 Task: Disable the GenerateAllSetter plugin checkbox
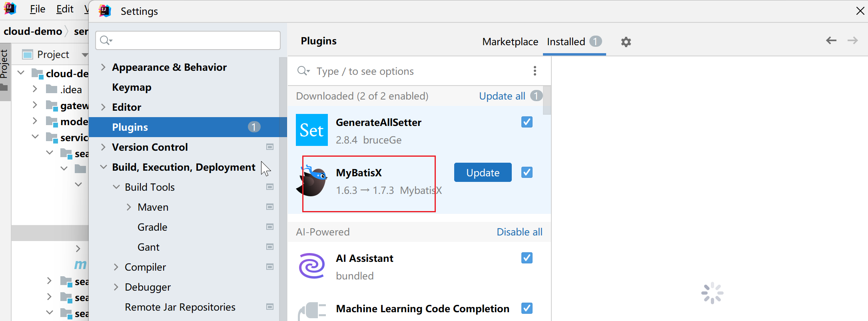[527, 122]
